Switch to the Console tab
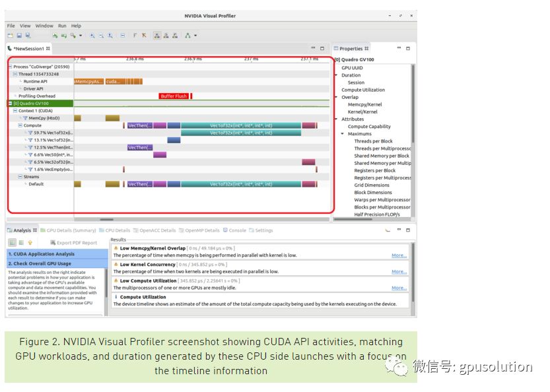Screen dimensions: 550x392 click(234, 230)
